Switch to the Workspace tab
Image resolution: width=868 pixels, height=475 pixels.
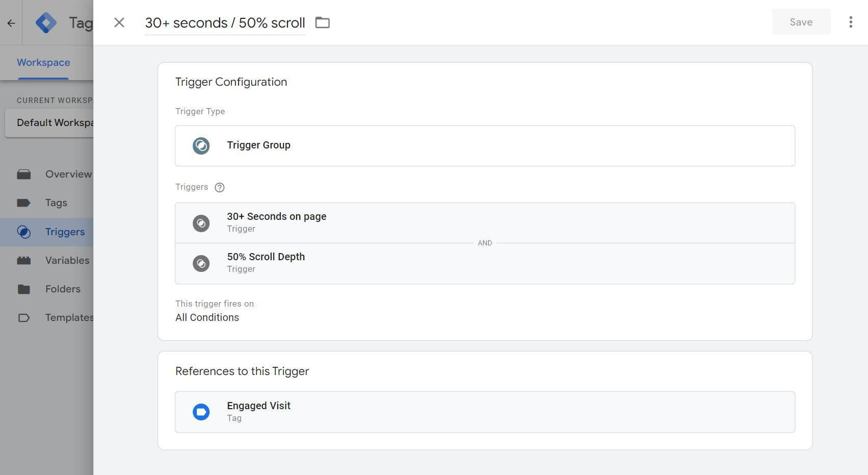click(43, 62)
